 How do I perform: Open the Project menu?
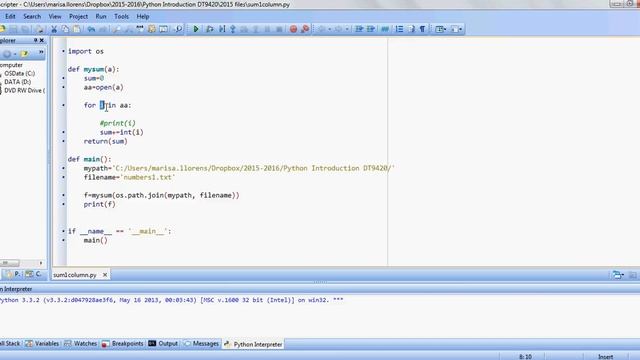point(78,16)
